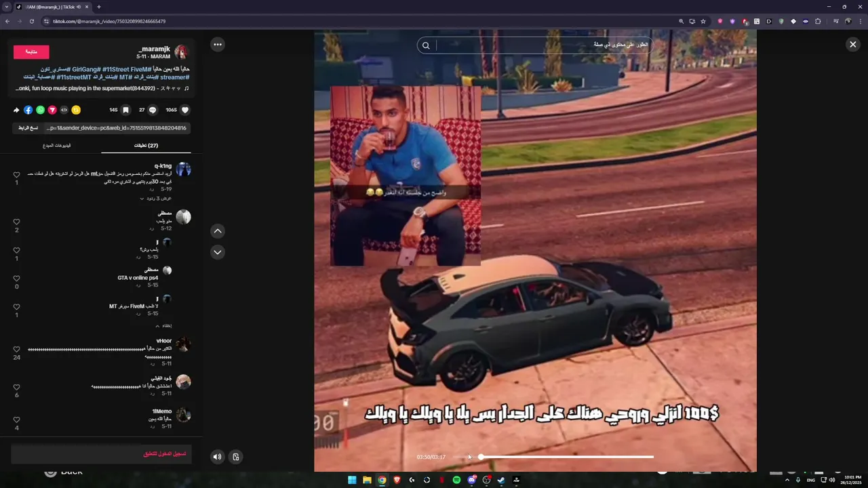Click the browser address bar URL

[x=109, y=21]
